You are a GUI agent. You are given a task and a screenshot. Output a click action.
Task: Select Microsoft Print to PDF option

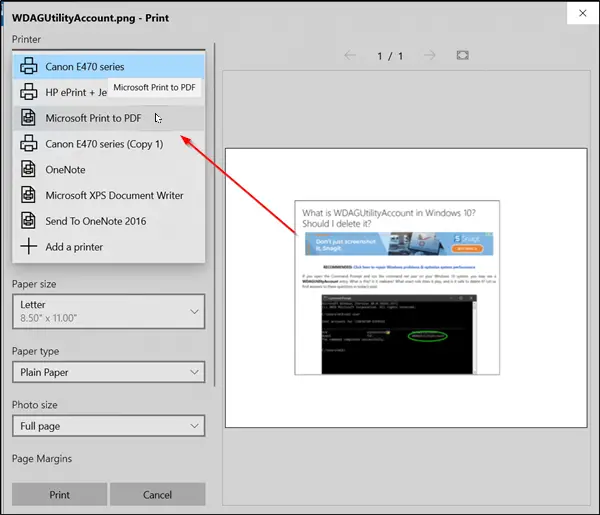[x=109, y=118]
